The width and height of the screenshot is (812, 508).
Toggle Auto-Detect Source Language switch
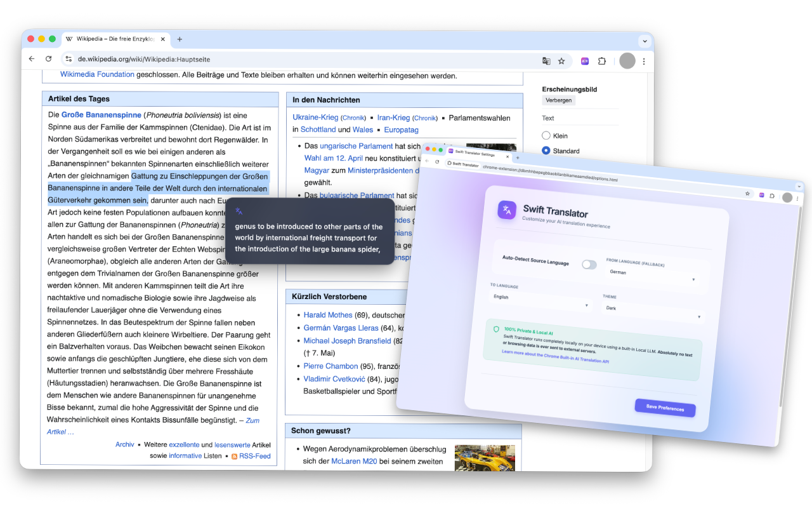pyautogui.click(x=589, y=264)
